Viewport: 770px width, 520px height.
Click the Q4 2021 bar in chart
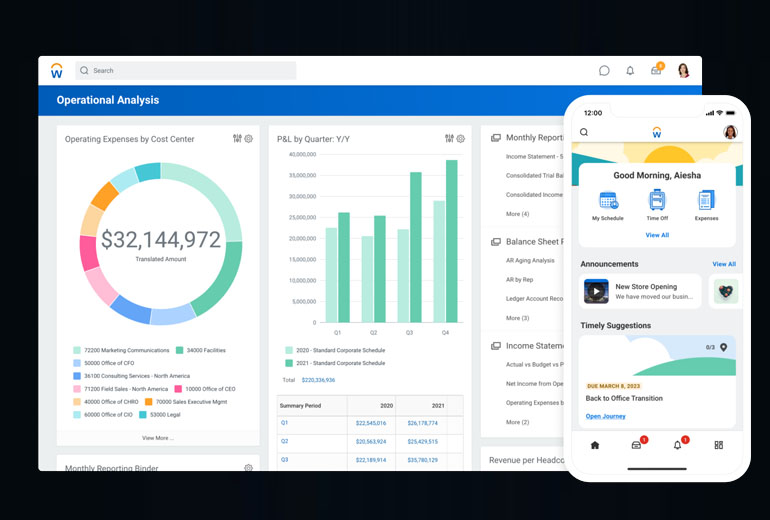451,241
